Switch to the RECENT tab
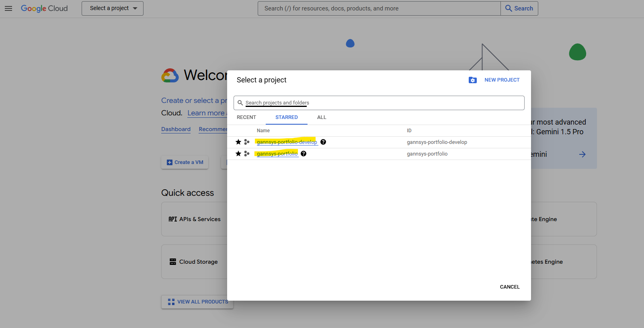644x328 pixels. click(x=246, y=117)
